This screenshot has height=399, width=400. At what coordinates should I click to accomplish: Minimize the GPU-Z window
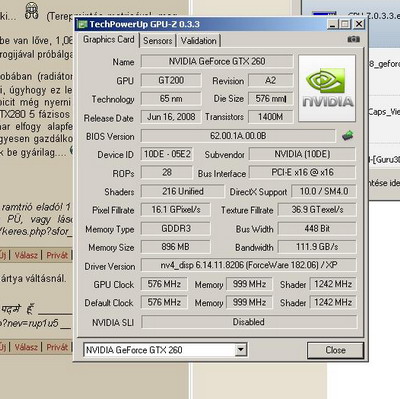pyautogui.click(x=332, y=24)
